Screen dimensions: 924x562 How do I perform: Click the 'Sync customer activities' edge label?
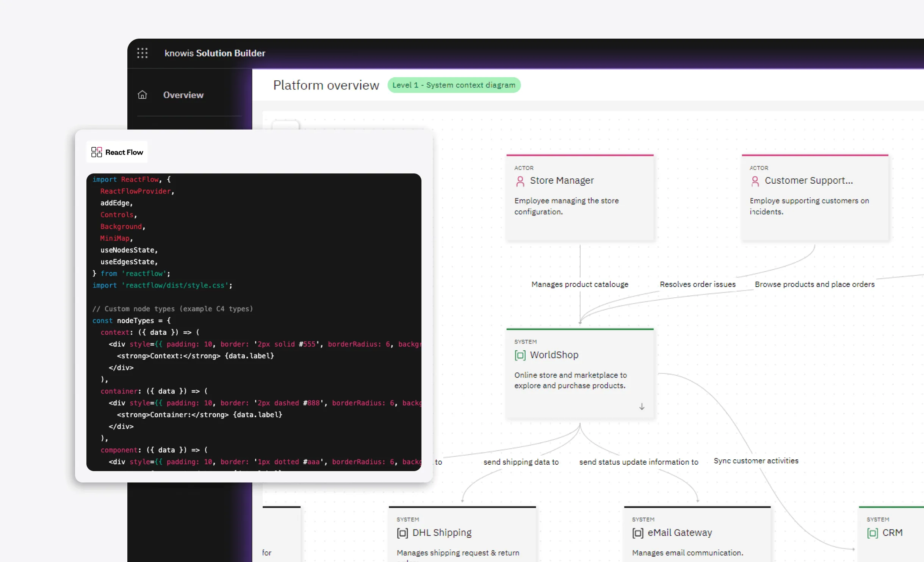pos(756,461)
